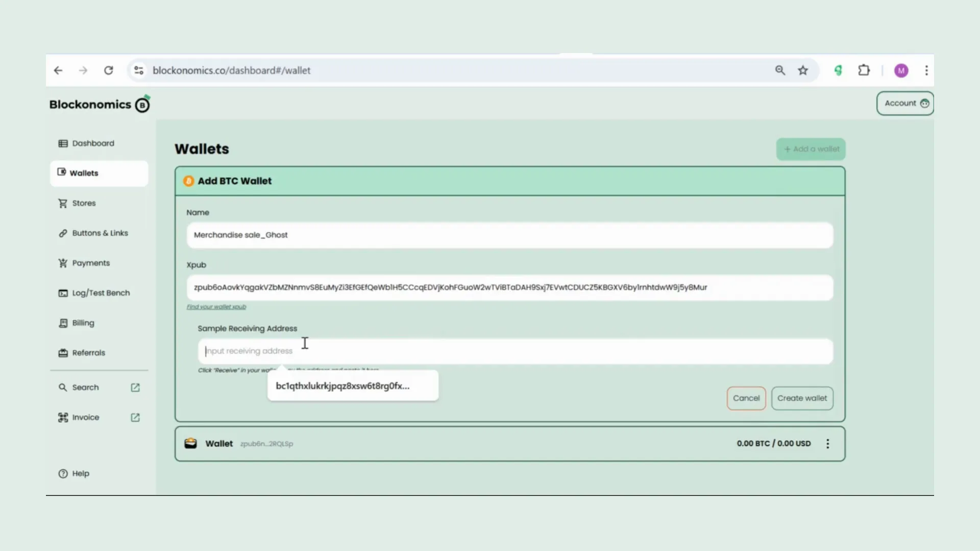The image size is (980, 551).
Task: Open the three-dot menu of Wallet row
Action: tap(828, 444)
